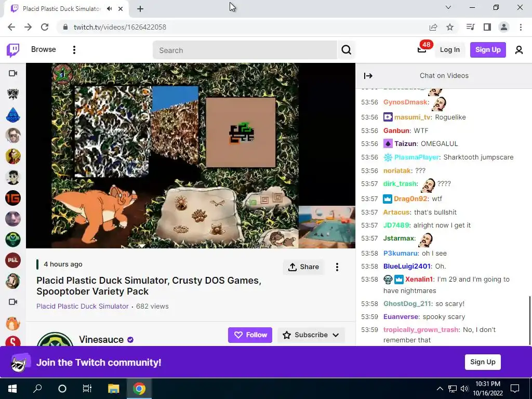Viewport: 532px width, 399px height.
Task: Open Chrome side panel icon
Action: coord(487,27)
